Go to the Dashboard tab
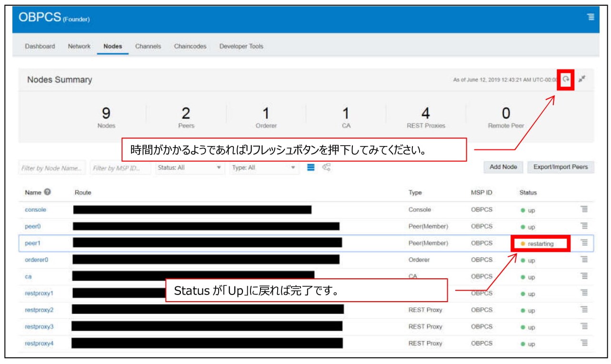The width and height of the screenshot is (611, 364). 40,46
